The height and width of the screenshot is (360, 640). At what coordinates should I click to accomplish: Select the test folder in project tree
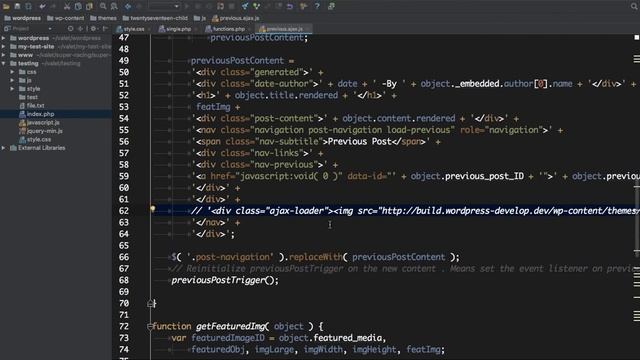click(28, 97)
